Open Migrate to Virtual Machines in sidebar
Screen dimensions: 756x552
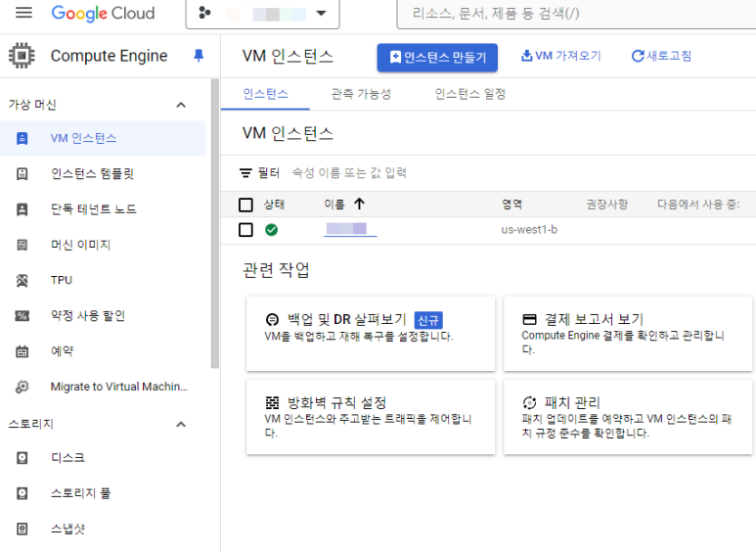coord(103,387)
